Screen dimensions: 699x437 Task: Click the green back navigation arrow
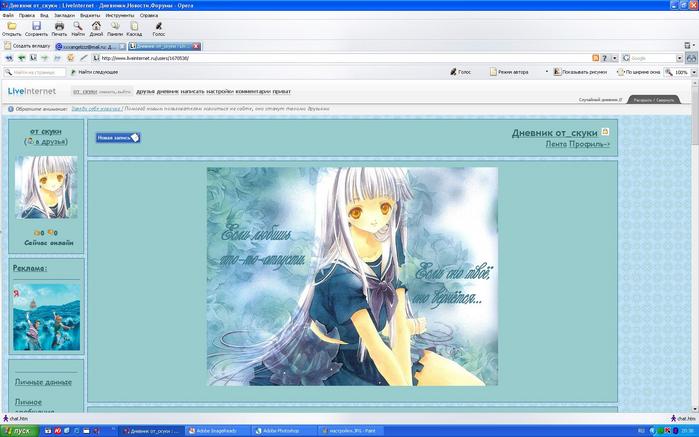pos(21,58)
